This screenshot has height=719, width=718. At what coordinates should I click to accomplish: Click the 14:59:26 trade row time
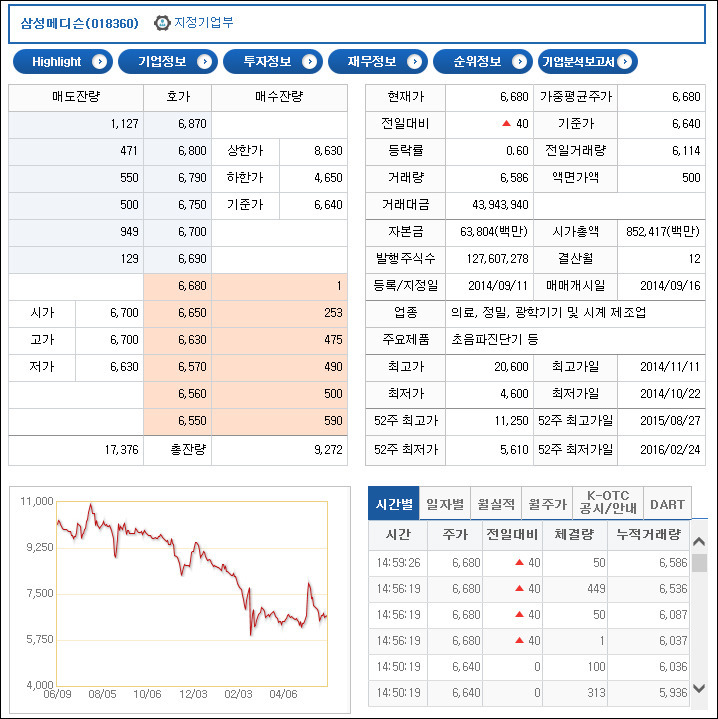(x=398, y=563)
